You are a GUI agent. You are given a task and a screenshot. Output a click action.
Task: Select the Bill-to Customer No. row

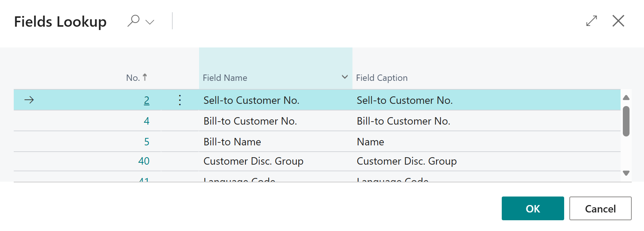[250, 121]
